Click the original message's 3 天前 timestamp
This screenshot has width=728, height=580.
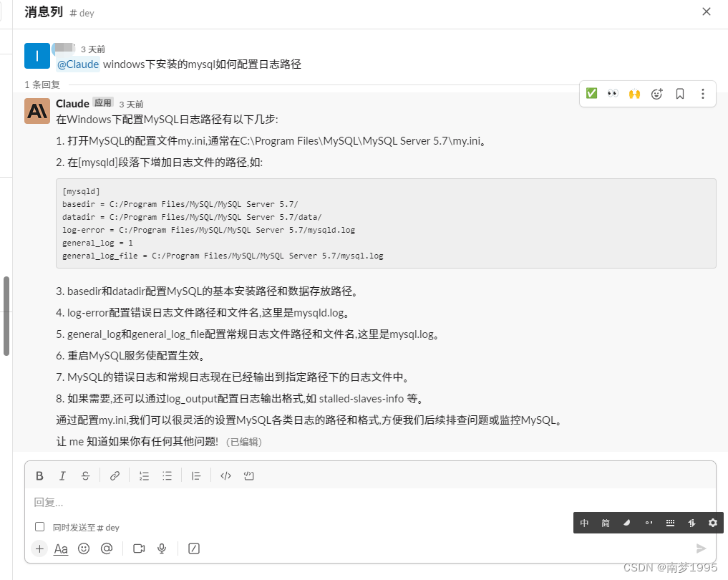(x=93, y=49)
